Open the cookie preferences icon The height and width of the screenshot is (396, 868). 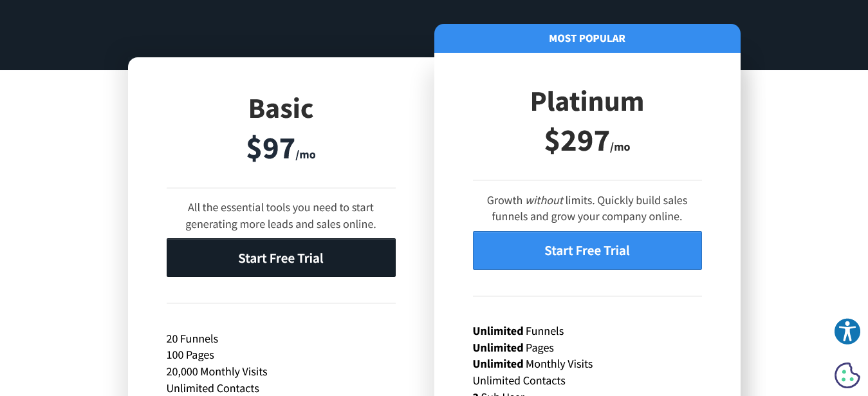tap(847, 374)
